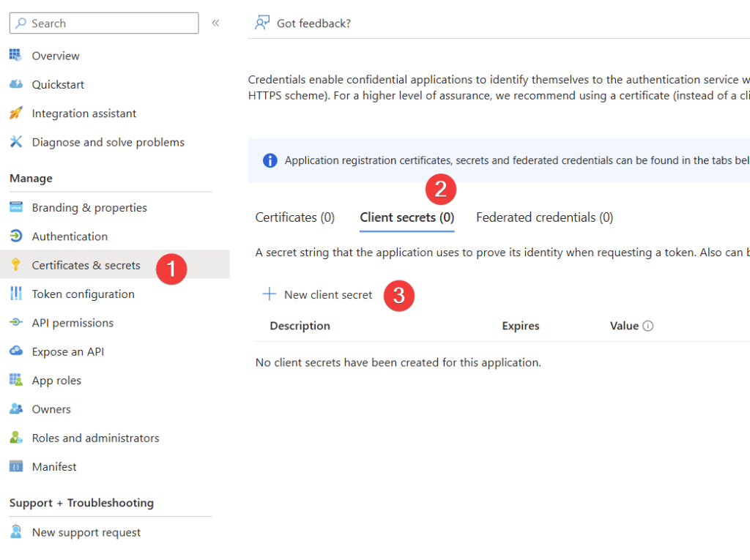Click the Token configuration bars icon
Viewport: 750px width, 560px height.
pos(16,294)
